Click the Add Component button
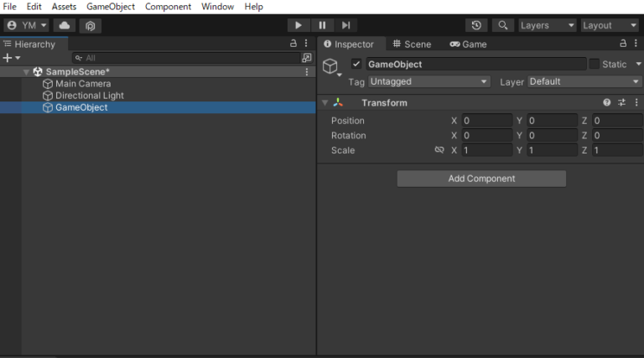This screenshot has height=358, width=644. [481, 179]
